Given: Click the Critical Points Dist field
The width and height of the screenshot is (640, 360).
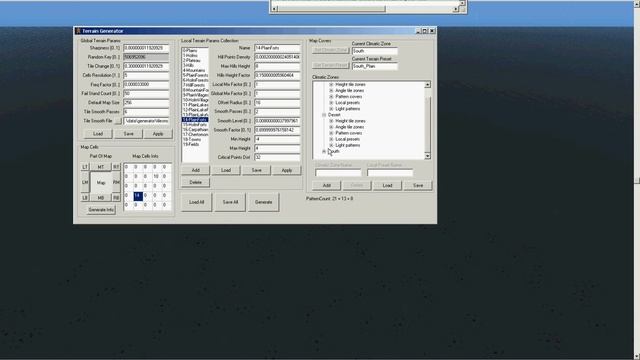Looking at the screenshot, I should 277,157.
